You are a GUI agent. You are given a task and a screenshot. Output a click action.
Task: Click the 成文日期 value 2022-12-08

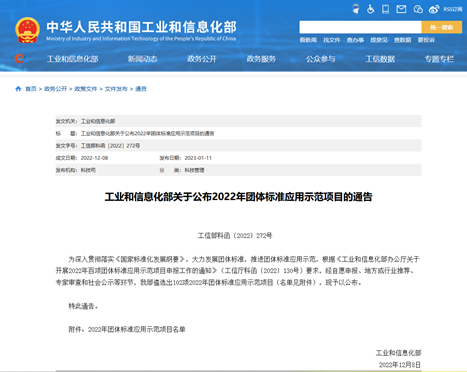point(94,158)
